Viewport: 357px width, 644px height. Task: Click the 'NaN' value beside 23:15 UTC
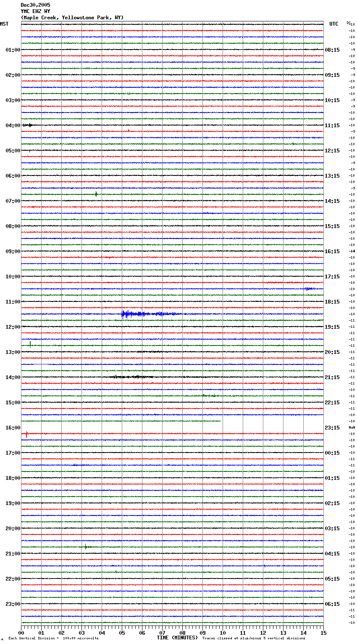point(352,427)
